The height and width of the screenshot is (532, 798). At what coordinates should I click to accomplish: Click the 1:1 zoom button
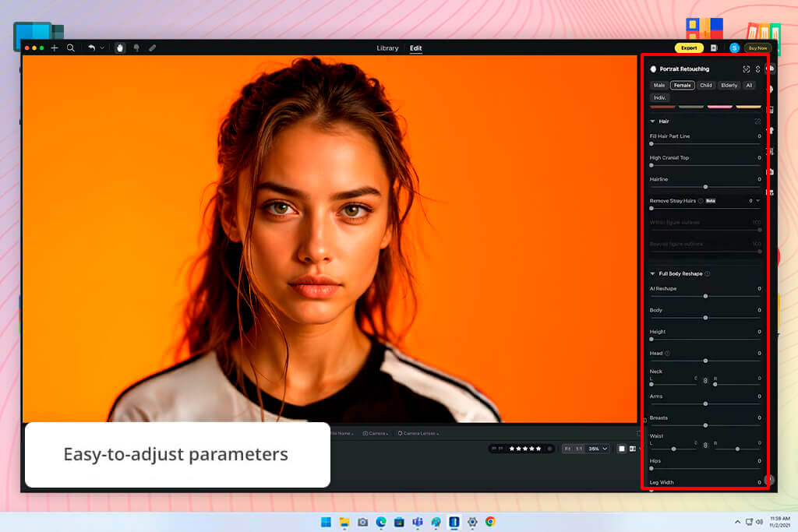point(579,449)
